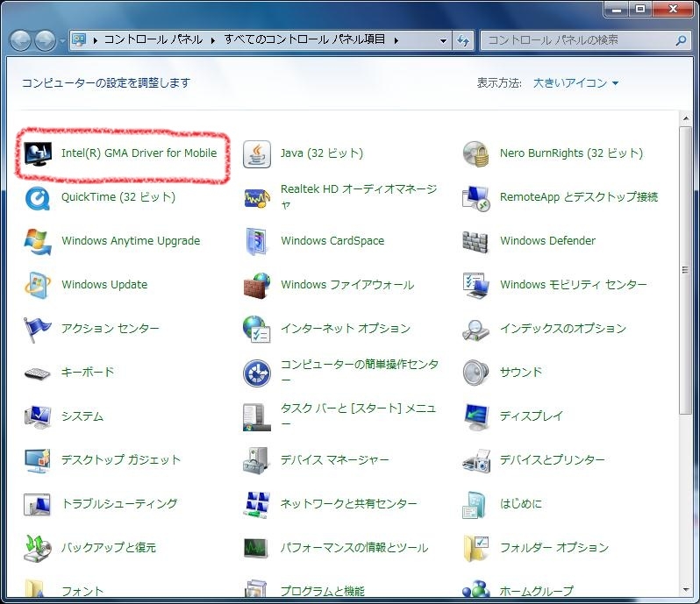Open the QuickTime (32 ビット) link
700x604 pixels.
[x=118, y=197]
